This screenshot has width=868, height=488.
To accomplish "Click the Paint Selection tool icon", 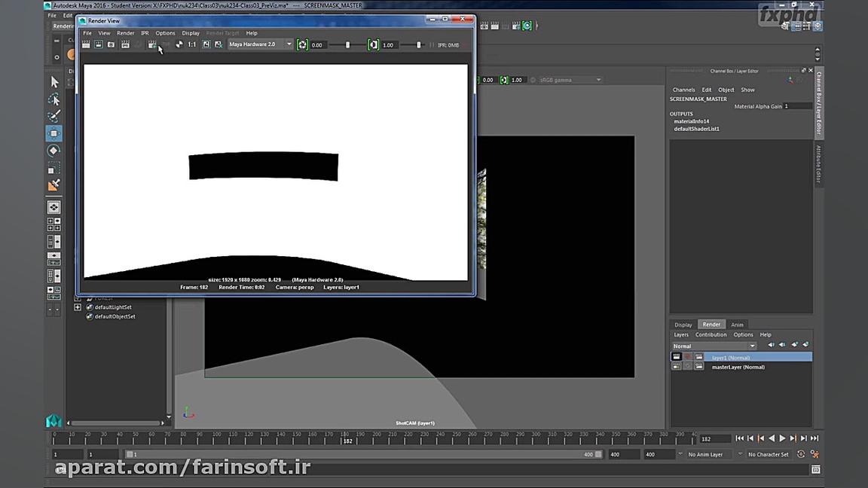I will click(53, 116).
